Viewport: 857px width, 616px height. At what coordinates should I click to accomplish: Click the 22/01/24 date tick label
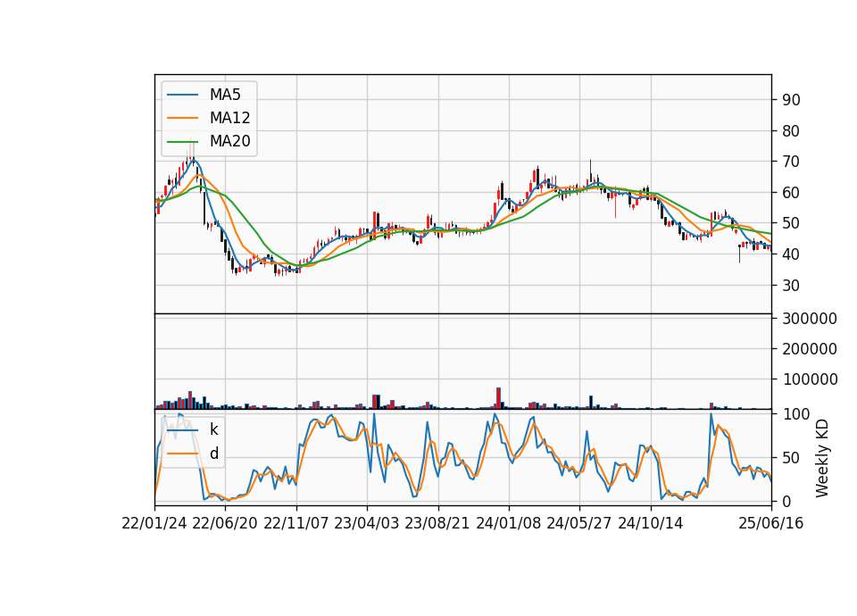pyautogui.click(x=154, y=523)
